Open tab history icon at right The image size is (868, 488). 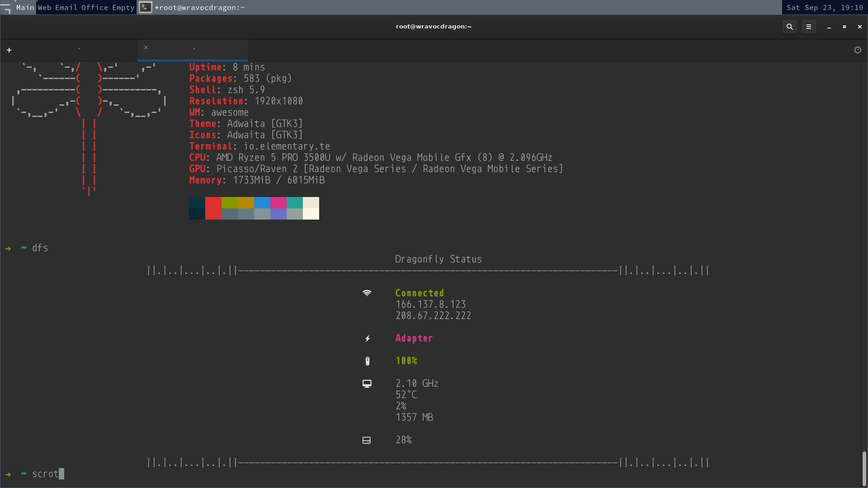858,50
